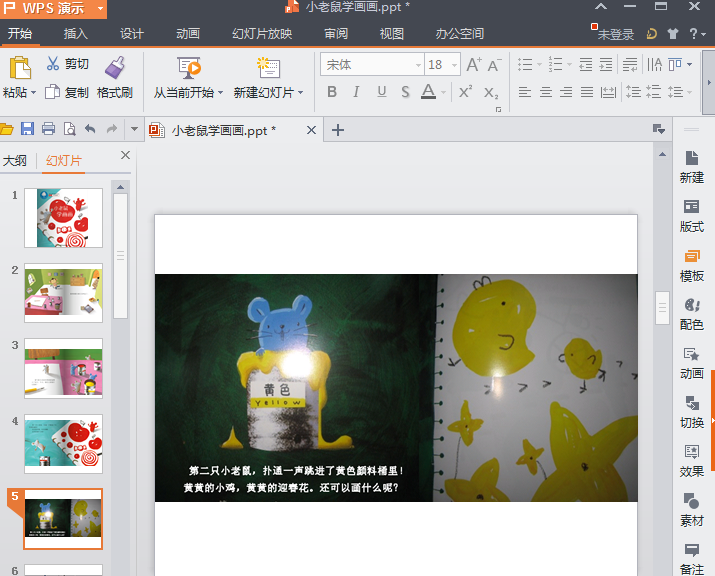Toggle Bold formatting
Image resolution: width=715 pixels, height=576 pixels.
[x=332, y=92]
